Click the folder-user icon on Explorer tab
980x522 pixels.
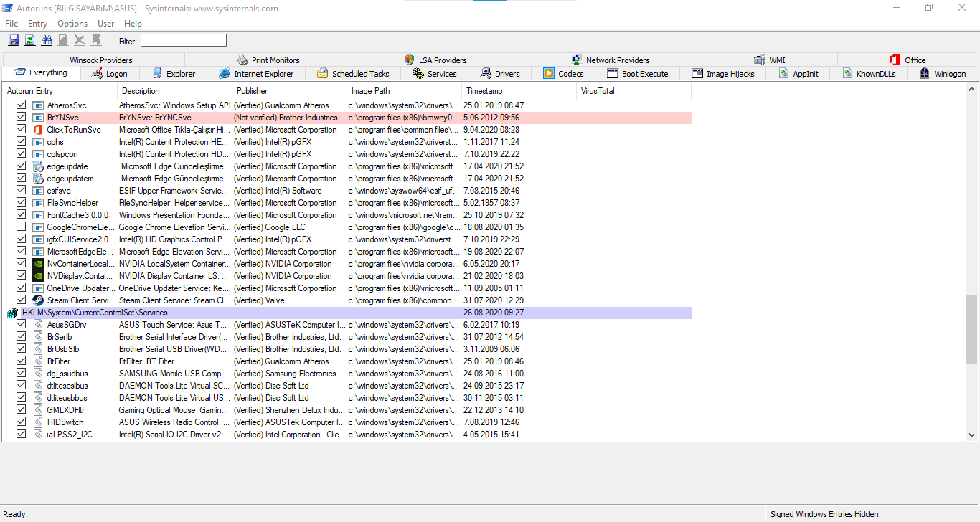[157, 73]
